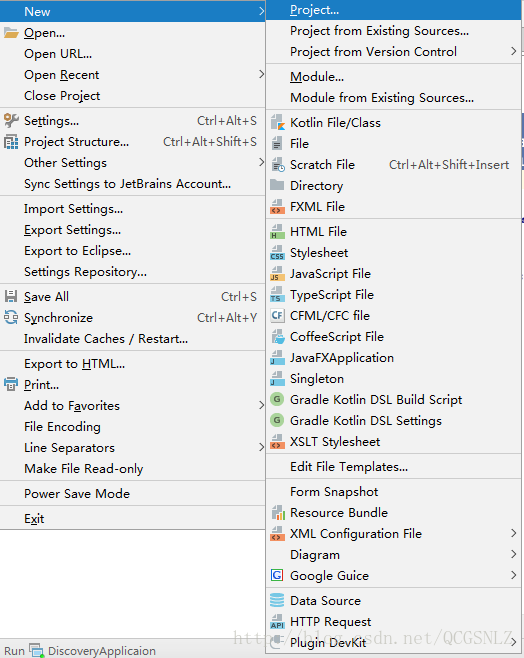Choose Exit from the File menu
The image size is (524, 658).
pyautogui.click(x=133, y=519)
